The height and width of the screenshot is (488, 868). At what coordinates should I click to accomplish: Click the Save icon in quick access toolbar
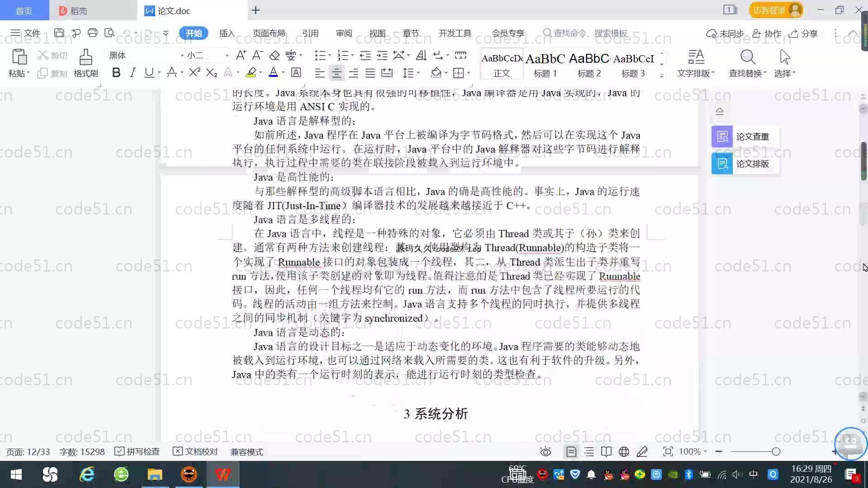pos(59,33)
